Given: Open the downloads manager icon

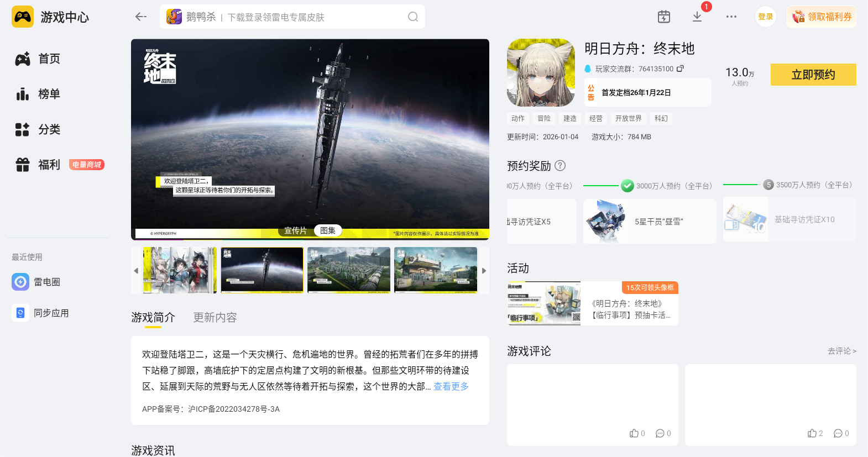Looking at the screenshot, I should pos(697,17).
